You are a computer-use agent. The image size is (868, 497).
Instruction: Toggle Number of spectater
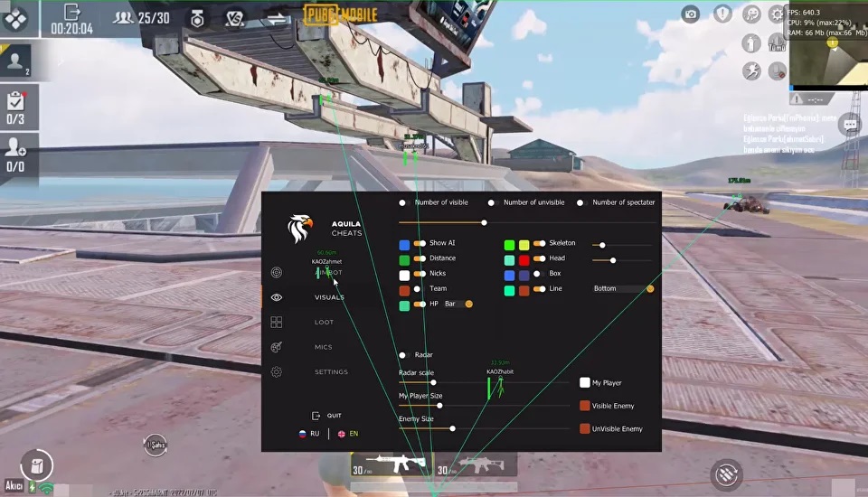tap(581, 202)
